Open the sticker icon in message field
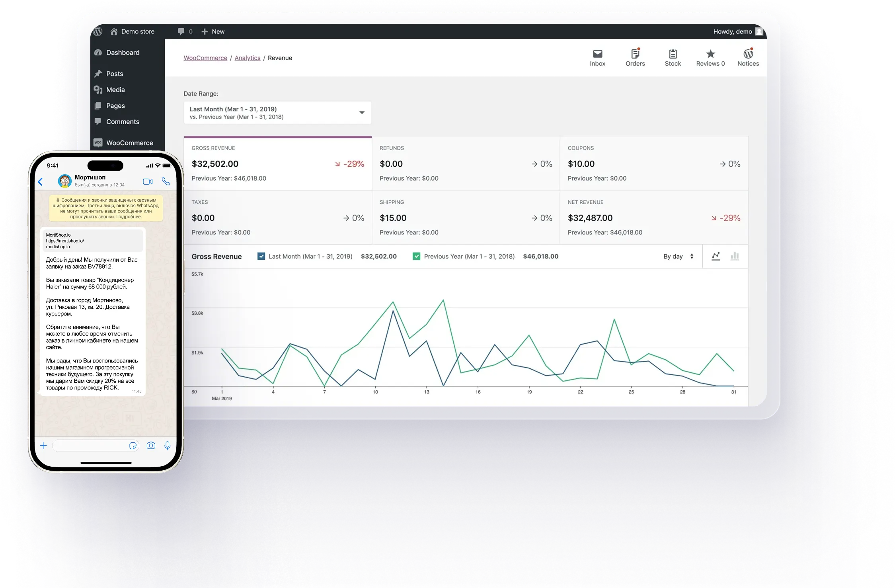The height and width of the screenshot is (588, 895). [x=133, y=446]
